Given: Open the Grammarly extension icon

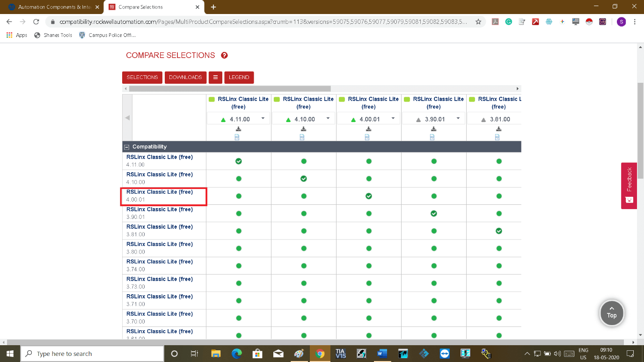Looking at the screenshot, I should point(508,22).
